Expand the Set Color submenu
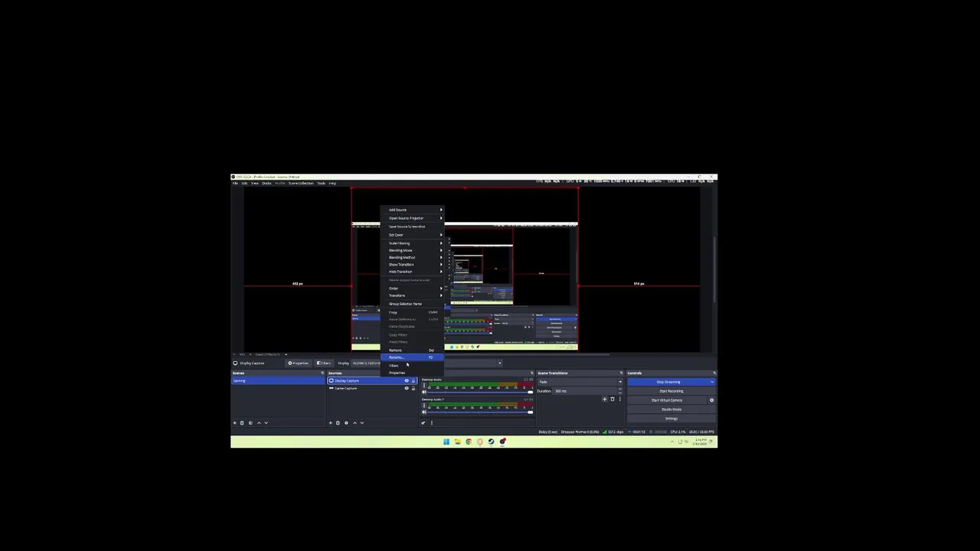The image size is (980, 551). [x=411, y=235]
